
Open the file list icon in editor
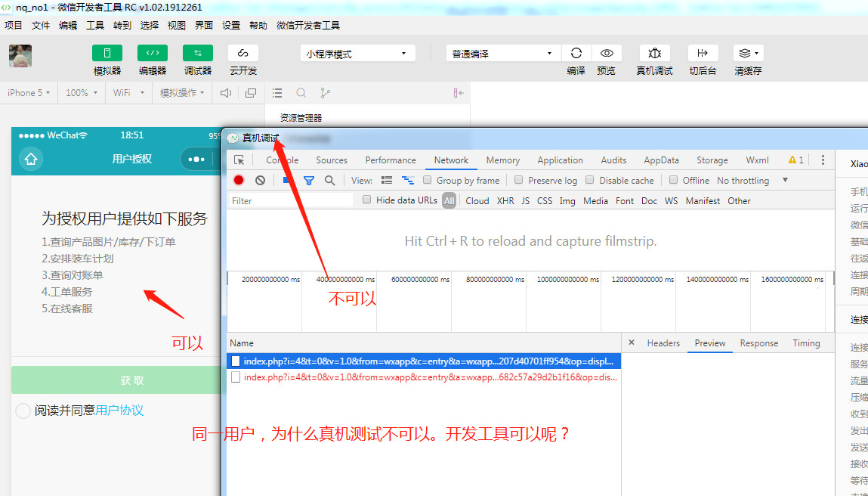point(277,93)
